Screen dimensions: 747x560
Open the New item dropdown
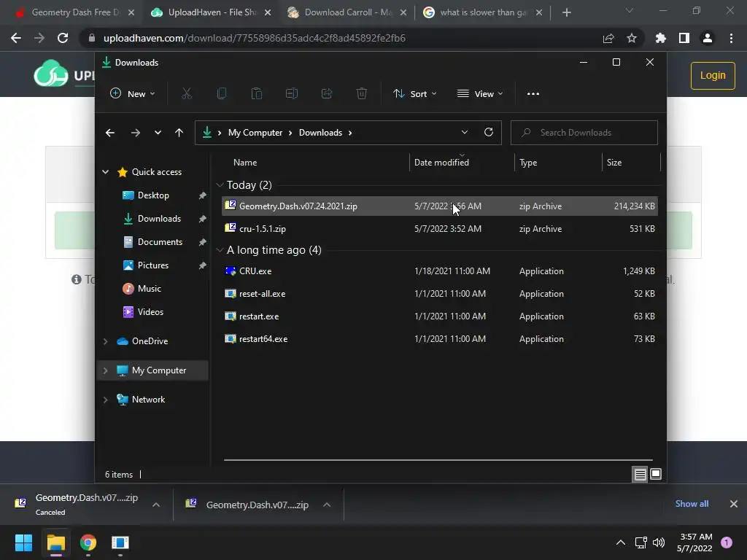(x=133, y=94)
